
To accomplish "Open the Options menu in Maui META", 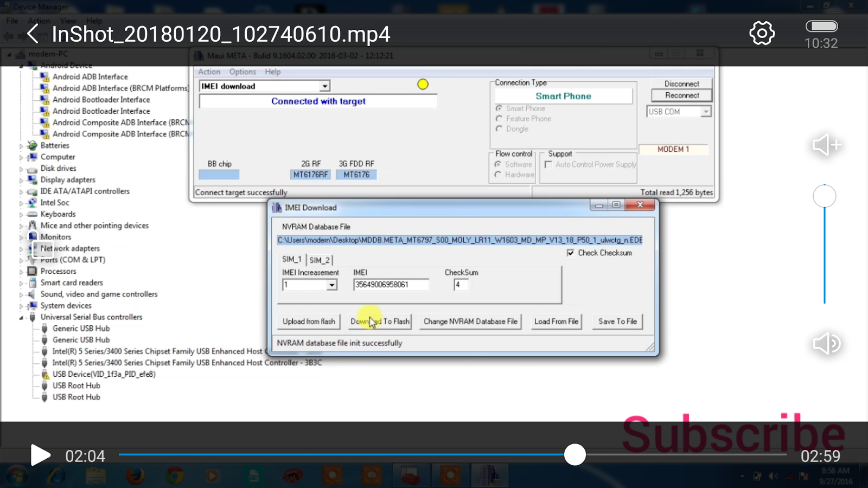I will [x=242, y=72].
